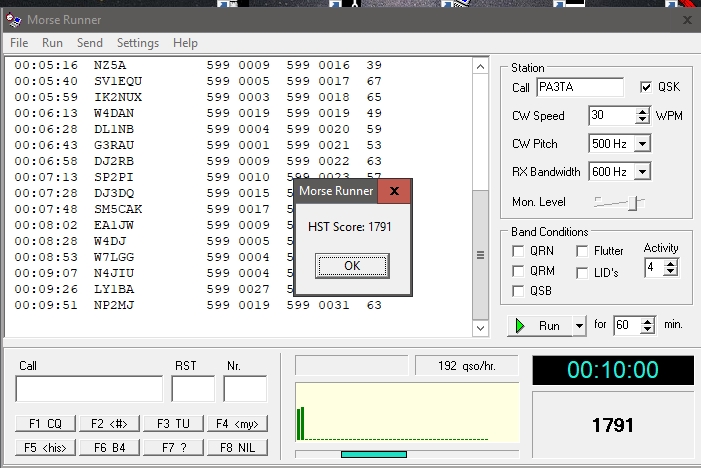Enable the QRN band condition

(x=518, y=251)
